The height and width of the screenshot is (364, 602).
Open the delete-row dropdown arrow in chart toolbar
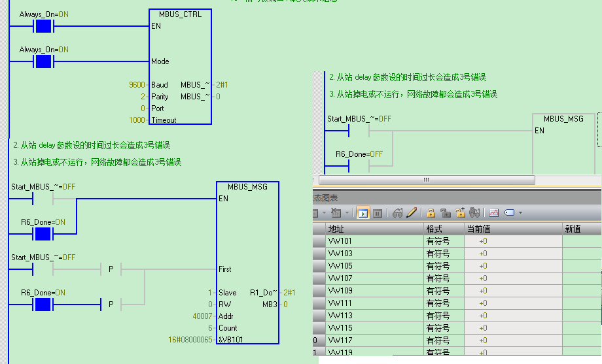point(347,213)
